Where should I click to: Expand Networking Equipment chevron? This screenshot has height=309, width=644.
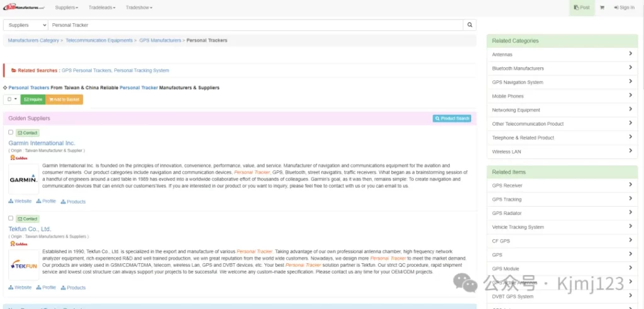(630, 109)
